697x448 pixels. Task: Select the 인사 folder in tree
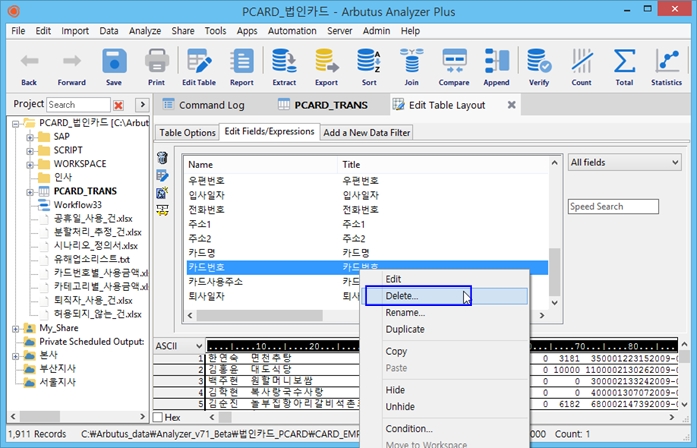[x=63, y=177]
